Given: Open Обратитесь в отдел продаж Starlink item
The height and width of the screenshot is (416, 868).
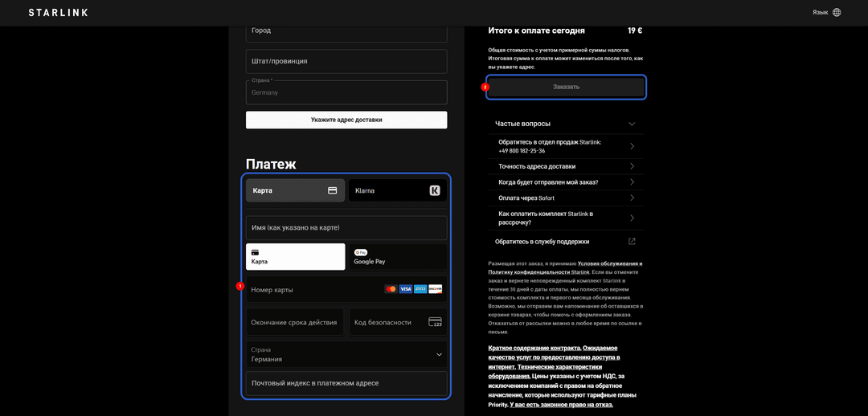Looking at the screenshot, I should click(x=566, y=147).
